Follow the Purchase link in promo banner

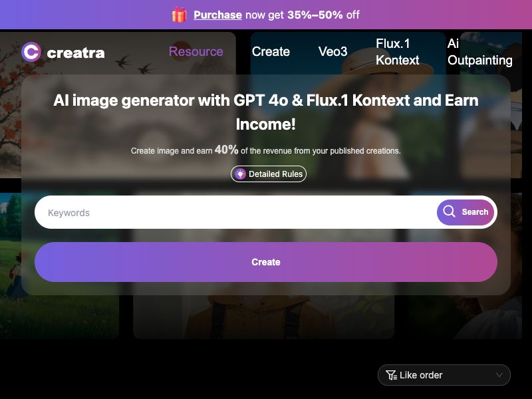tap(217, 15)
